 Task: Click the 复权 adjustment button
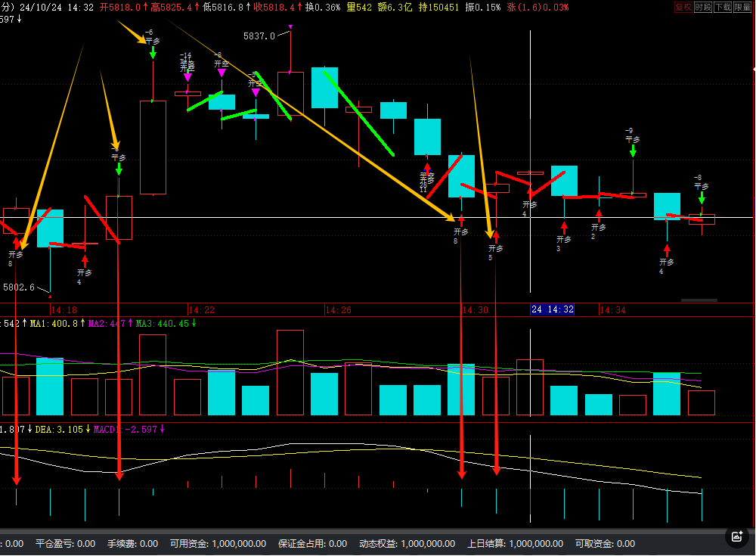pos(683,8)
